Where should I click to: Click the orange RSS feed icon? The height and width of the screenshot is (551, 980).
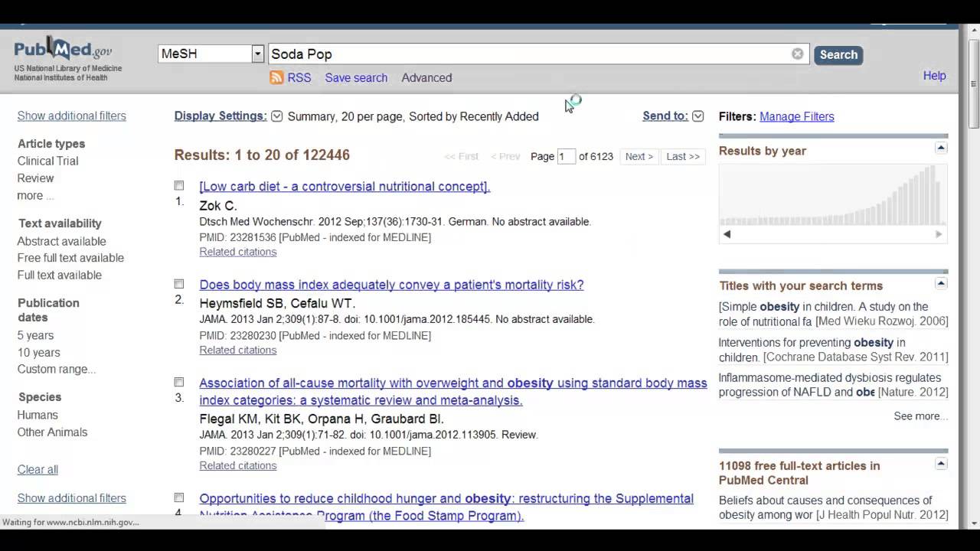point(276,77)
